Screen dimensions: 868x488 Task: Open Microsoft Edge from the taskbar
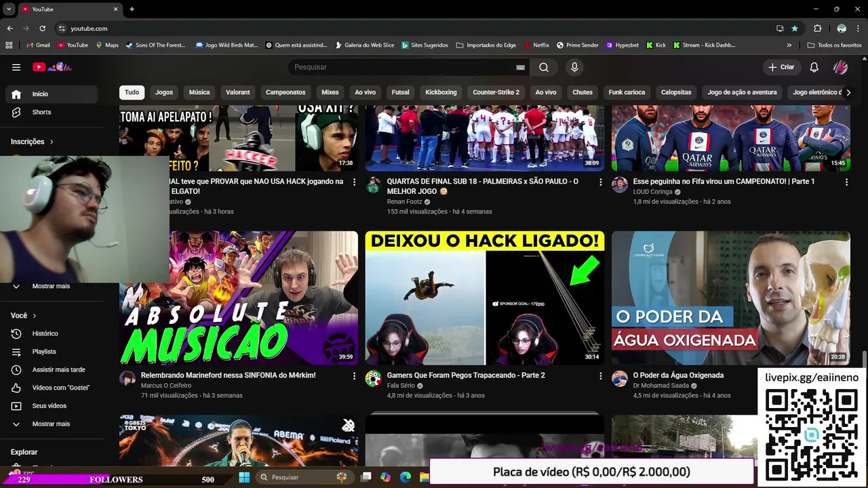[x=406, y=477]
